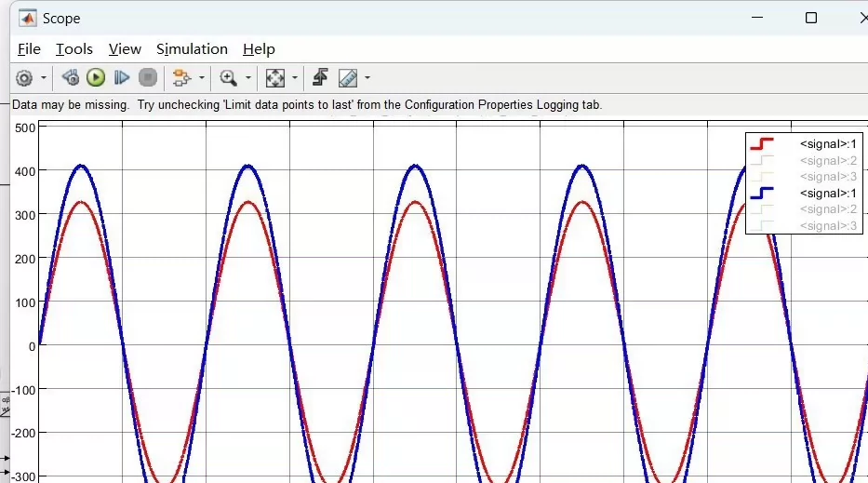
Task: Open the View menu
Action: pyautogui.click(x=125, y=49)
